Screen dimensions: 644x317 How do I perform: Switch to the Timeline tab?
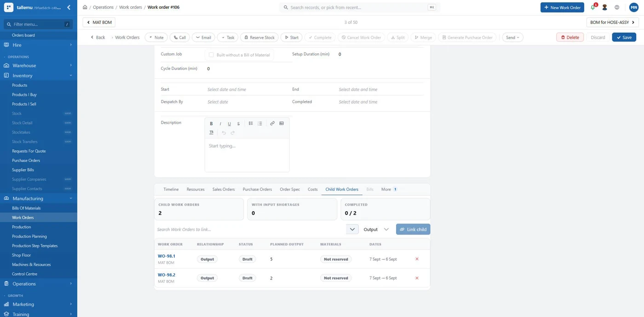pos(171,189)
